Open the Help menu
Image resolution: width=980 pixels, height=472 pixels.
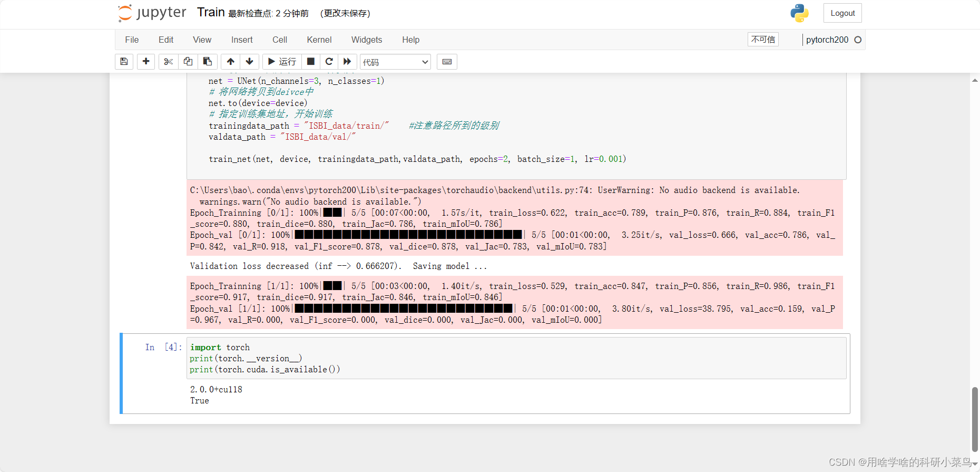coord(410,40)
